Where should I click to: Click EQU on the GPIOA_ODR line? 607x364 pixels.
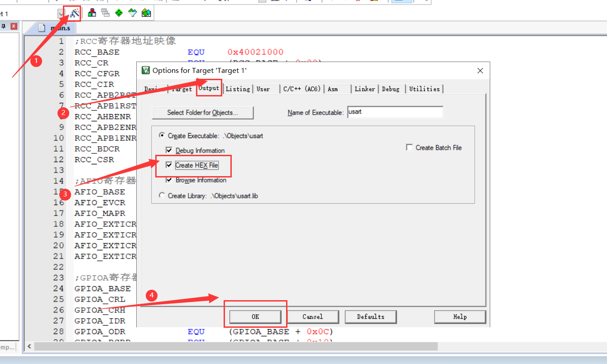[196, 332]
